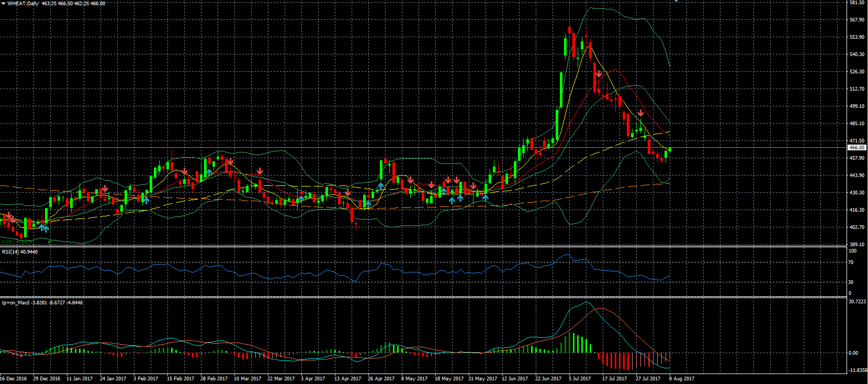The width and height of the screenshot is (868, 384).
Task: Click the 581.50 price axis label
Action: [857, 3]
